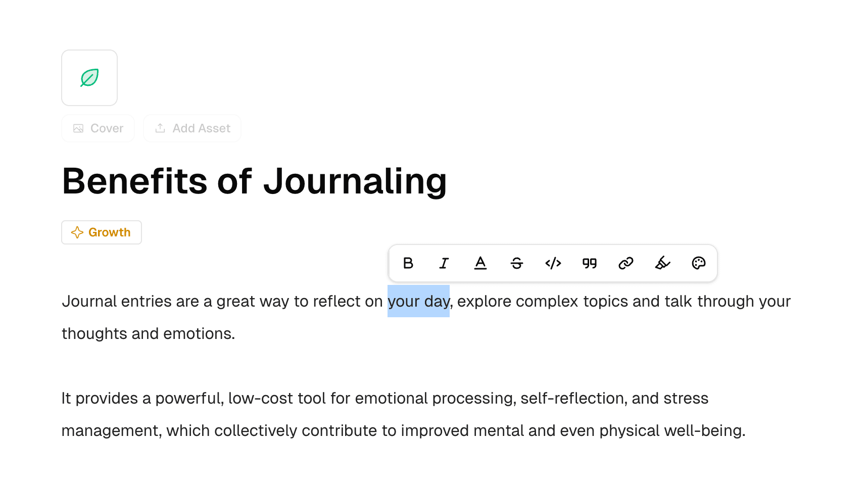Add a cover using the Cover button
Screen dimensions: 868x490
(x=98, y=128)
